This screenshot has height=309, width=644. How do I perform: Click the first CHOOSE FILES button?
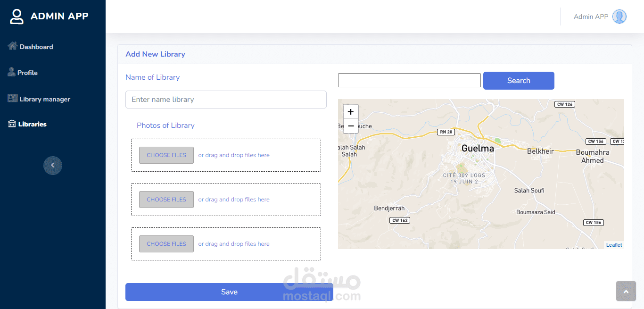[x=166, y=155]
